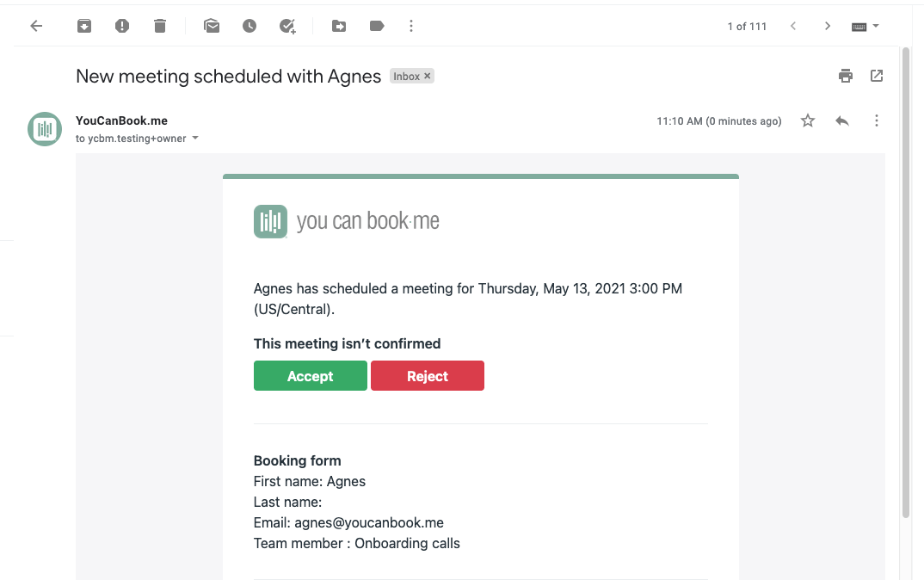Open the input tools keyboard dropdown
The image size is (924, 580).
pos(865,26)
